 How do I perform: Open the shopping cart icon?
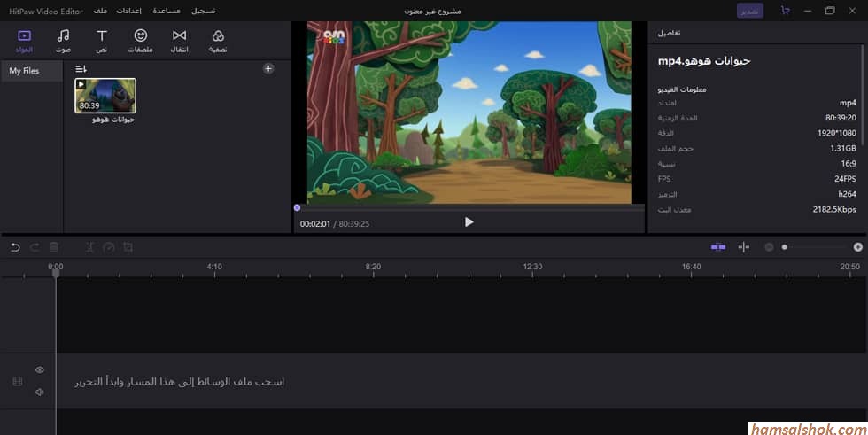785,11
